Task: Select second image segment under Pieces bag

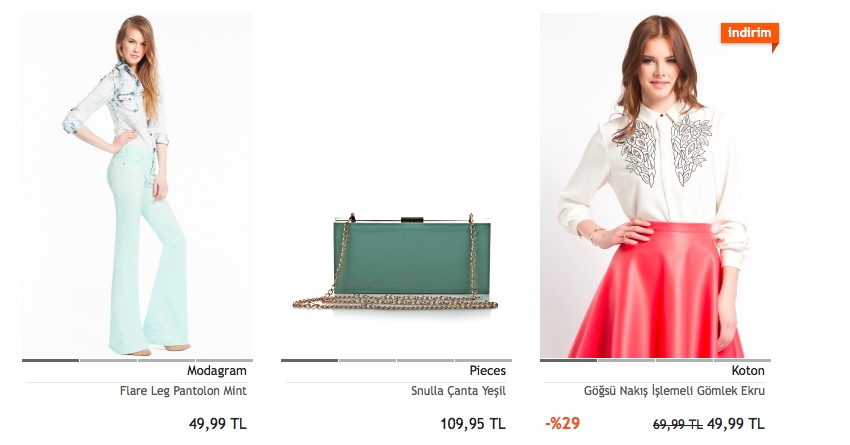Action: point(368,360)
